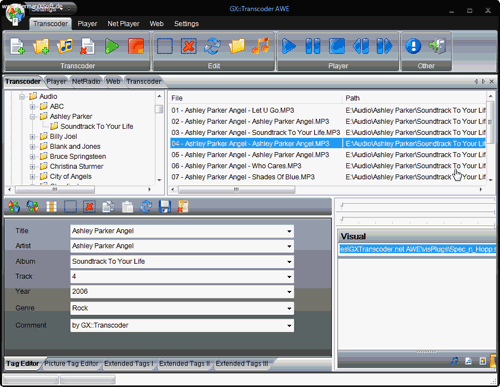Viewport: 500px width, 387px height.
Task: Click the first colorful tag icon in tag editor toolbar
Action: pyautogui.click(x=14, y=207)
